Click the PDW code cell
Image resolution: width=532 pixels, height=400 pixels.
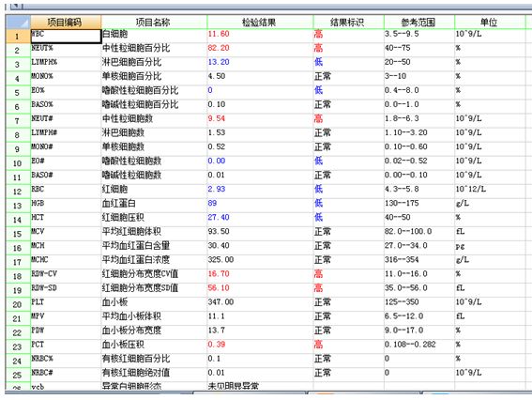[x=66, y=332]
